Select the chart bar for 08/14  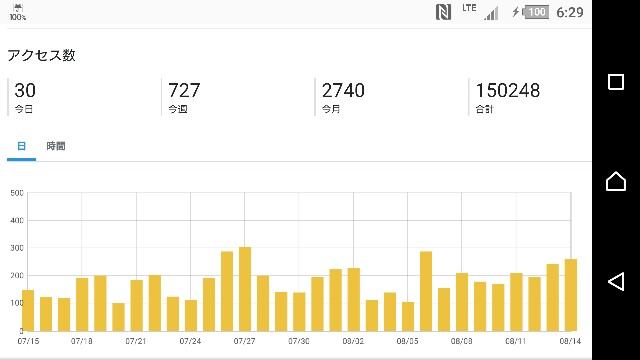click(571, 295)
